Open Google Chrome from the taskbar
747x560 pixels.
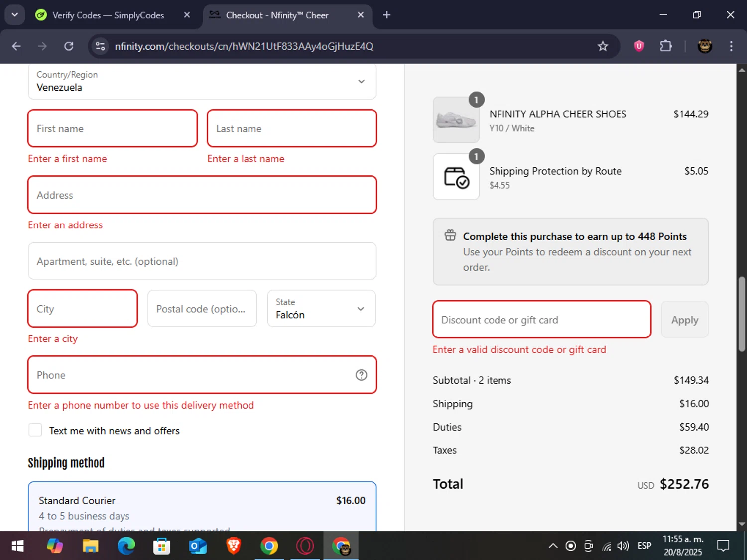point(269,546)
